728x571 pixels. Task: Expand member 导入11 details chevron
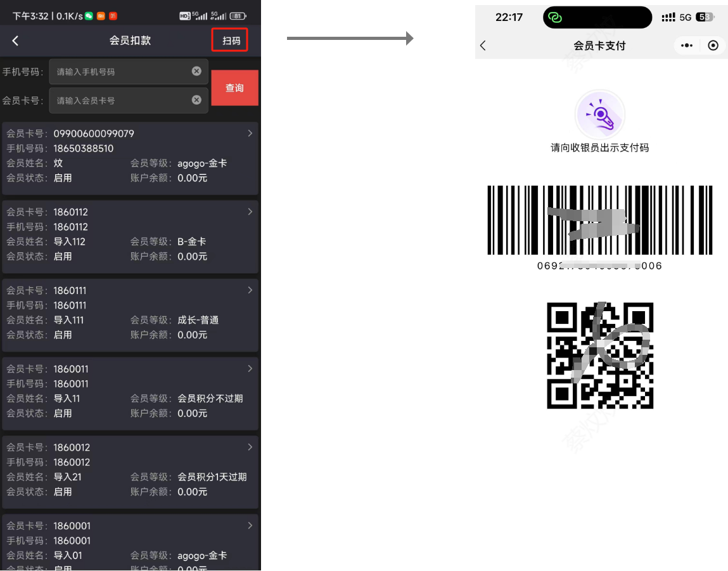[x=250, y=369]
